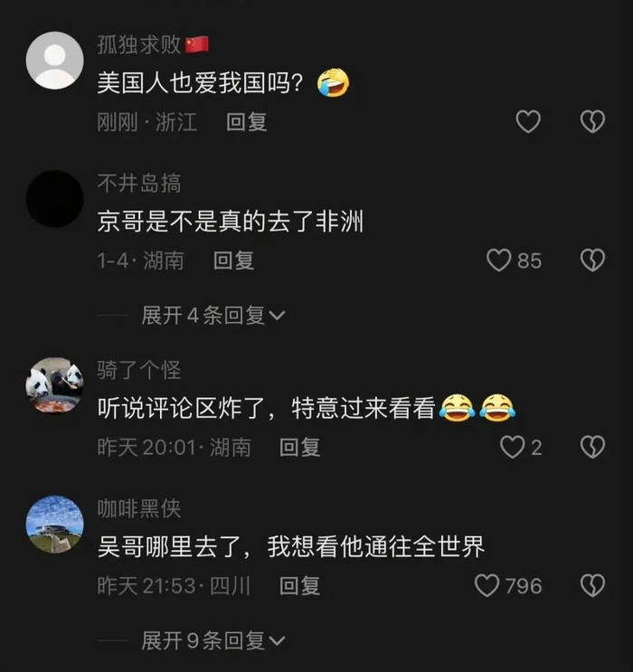This screenshot has height=672, width=633.
Task: Like the comment by 孤独求败
Action: coord(528,122)
